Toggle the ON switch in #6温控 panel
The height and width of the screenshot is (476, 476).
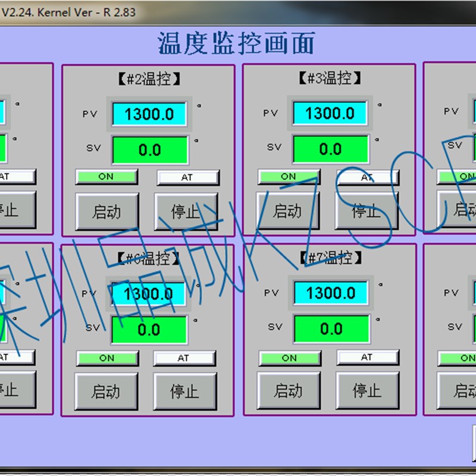107,358
